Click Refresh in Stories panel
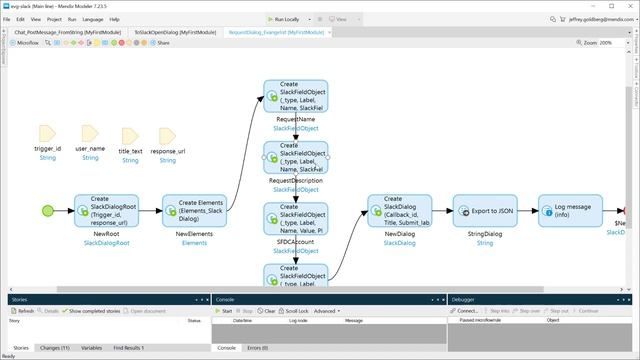The width and height of the screenshot is (640, 360). click(22, 311)
